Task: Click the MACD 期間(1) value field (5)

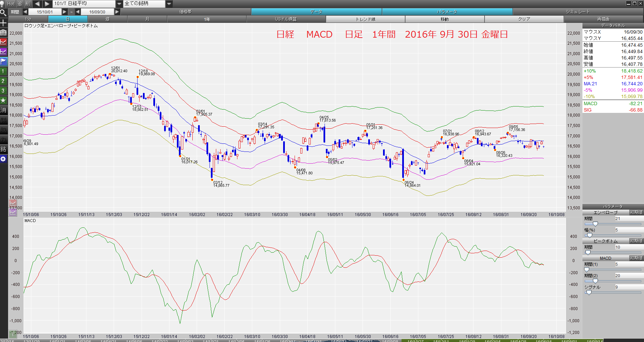Action: 629,264
